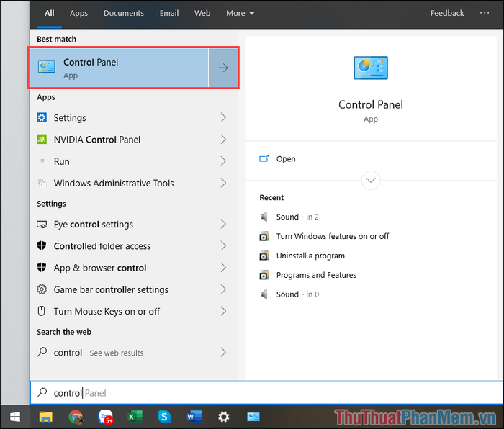Open recent Turn Windows features on or off
This screenshot has width=504, height=429.
[333, 236]
